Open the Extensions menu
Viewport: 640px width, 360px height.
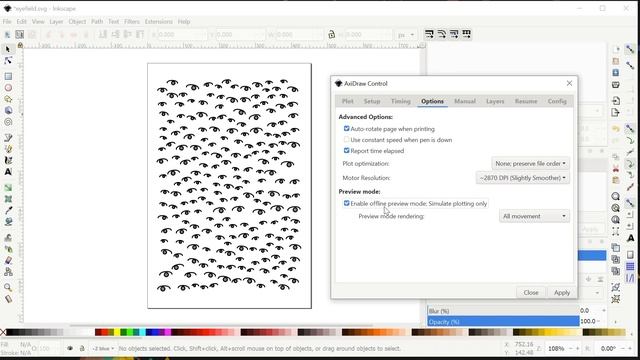158,22
